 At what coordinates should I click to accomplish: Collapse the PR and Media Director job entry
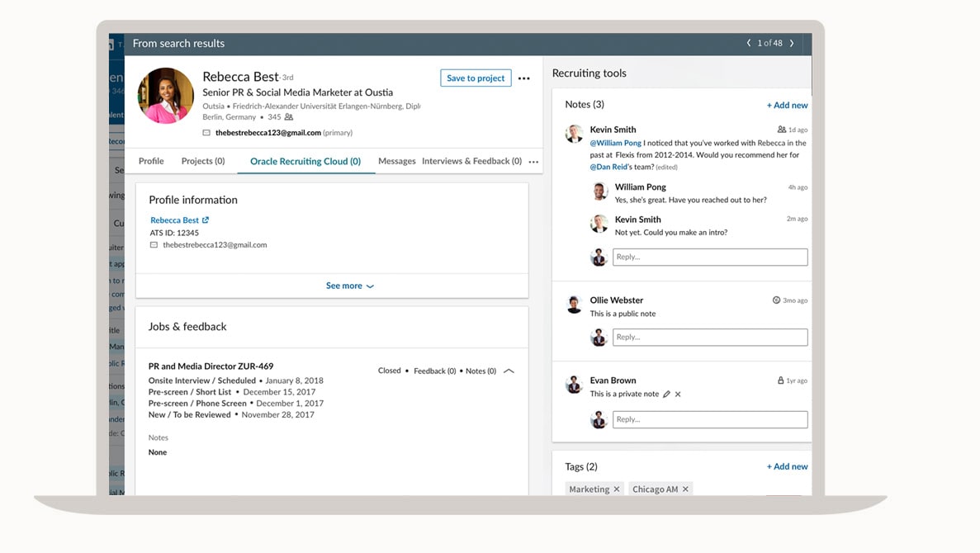509,371
